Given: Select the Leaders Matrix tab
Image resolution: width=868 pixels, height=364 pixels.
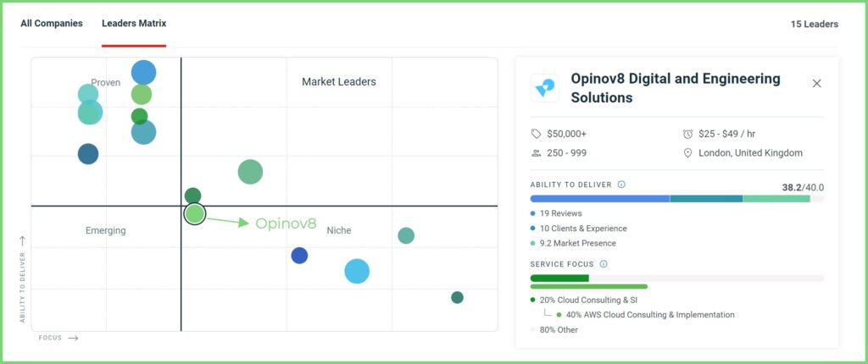Looking at the screenshot, I should (134, 24).
